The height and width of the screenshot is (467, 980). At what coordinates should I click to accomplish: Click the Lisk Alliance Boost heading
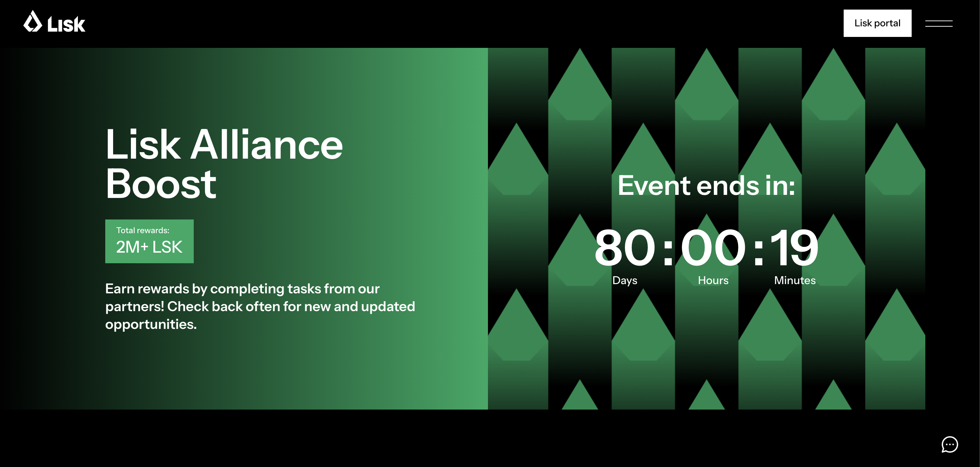(x=224, y=164)
